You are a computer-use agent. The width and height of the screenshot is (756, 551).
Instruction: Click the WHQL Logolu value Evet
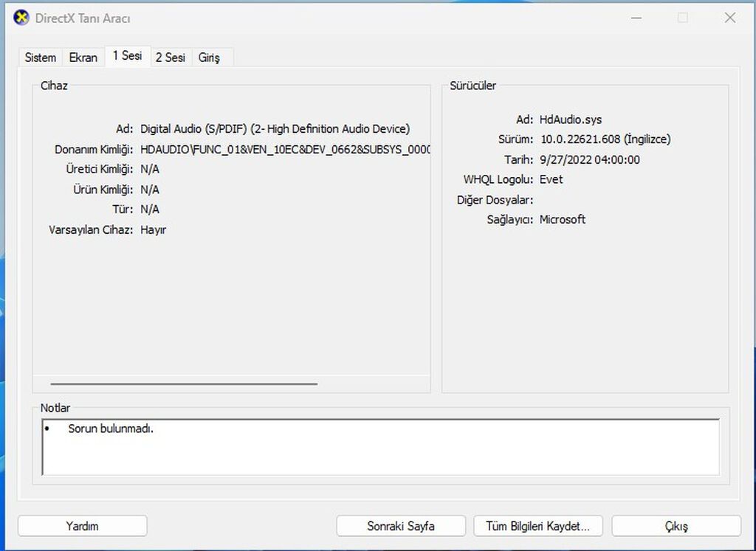[551, 179]
